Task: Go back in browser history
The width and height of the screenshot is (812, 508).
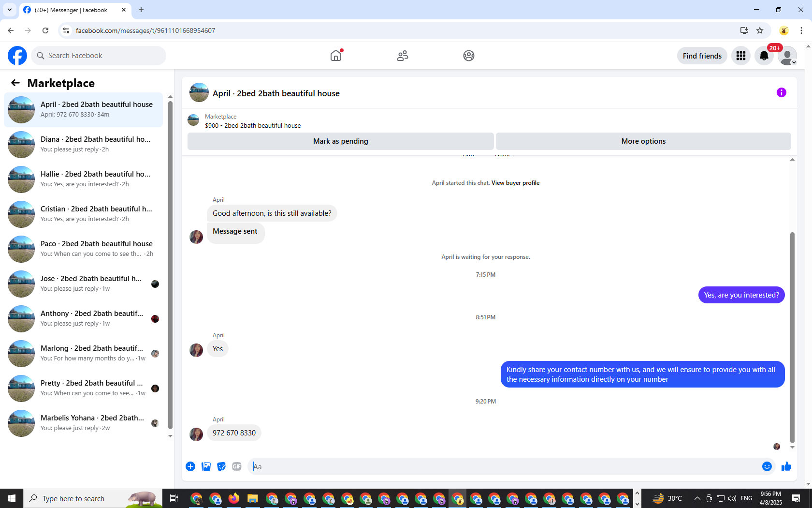Action: 11,30
